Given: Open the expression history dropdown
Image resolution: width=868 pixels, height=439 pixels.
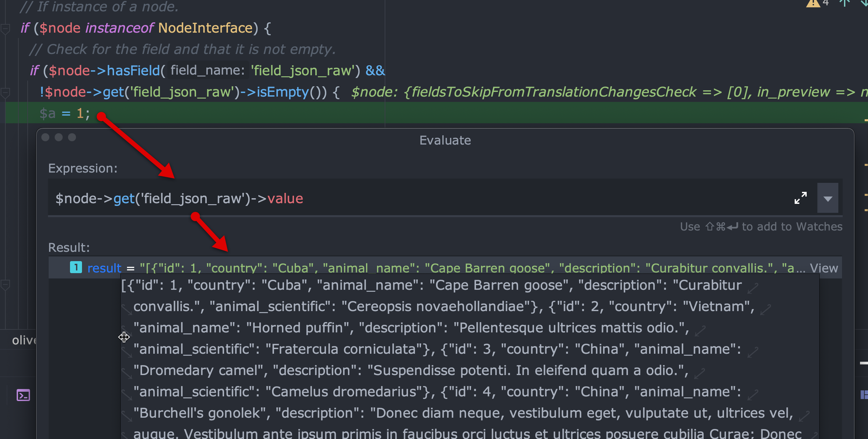Looking at the screenshot, I should pyautogui.click(x=828, y=198).
